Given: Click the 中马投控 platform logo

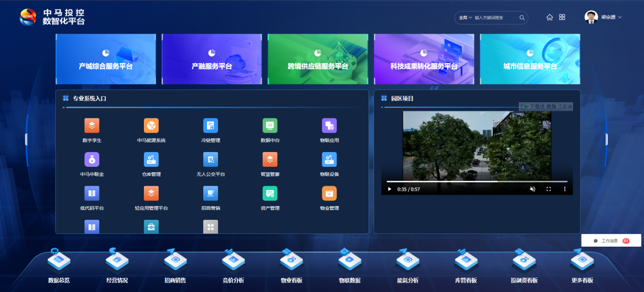Looking at the screenshot, I should 52,17.
